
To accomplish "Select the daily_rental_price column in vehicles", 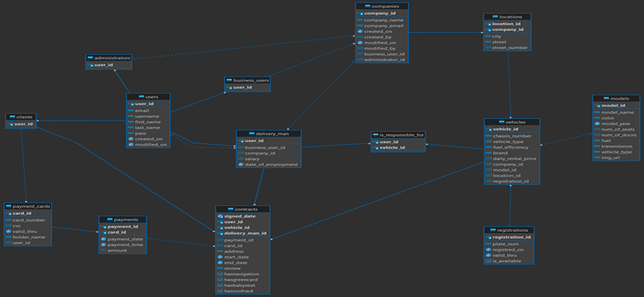I will click(514, 159).
